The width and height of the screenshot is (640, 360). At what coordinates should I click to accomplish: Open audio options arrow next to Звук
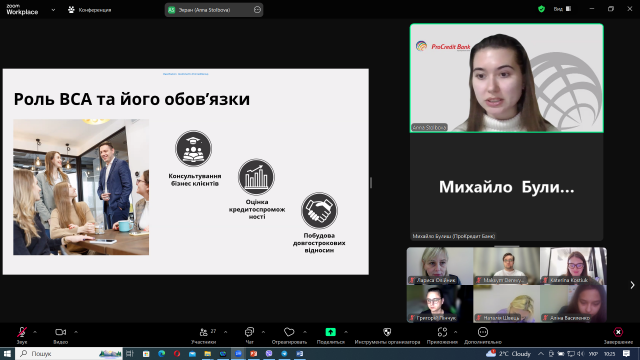click(x=35, y=332)
